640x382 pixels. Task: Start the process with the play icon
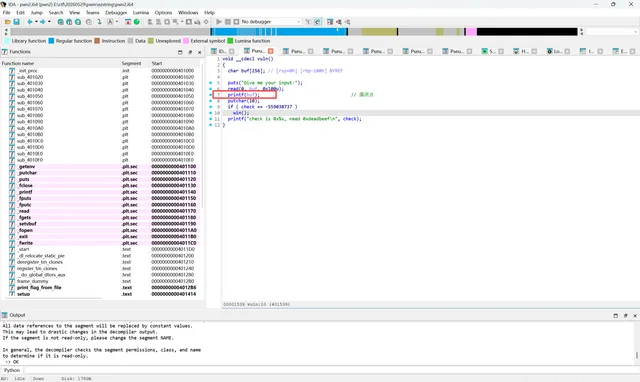219,22
